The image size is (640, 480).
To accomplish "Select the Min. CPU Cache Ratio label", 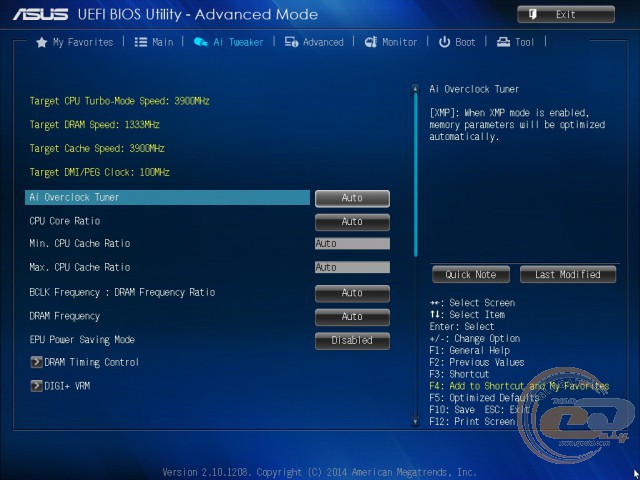I will pos(80,243).
